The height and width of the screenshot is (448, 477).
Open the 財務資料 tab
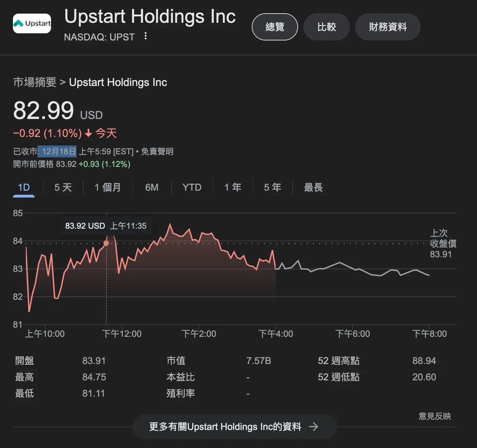(x=388, y=27)
